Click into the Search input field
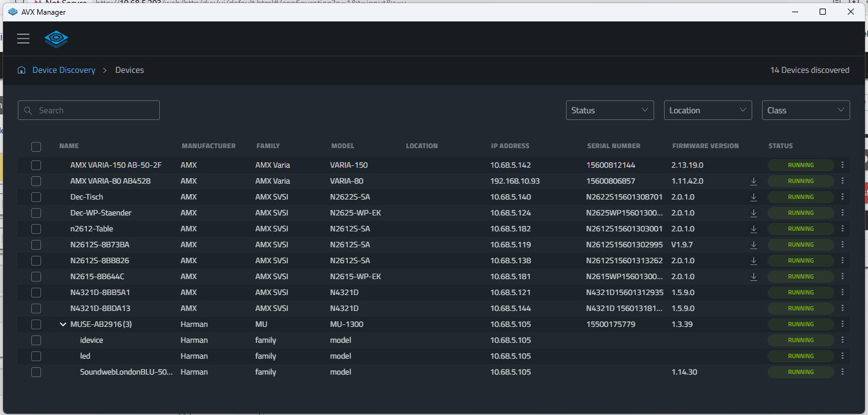868x415 pixels. pyautogui.click(x=89, y=110)
